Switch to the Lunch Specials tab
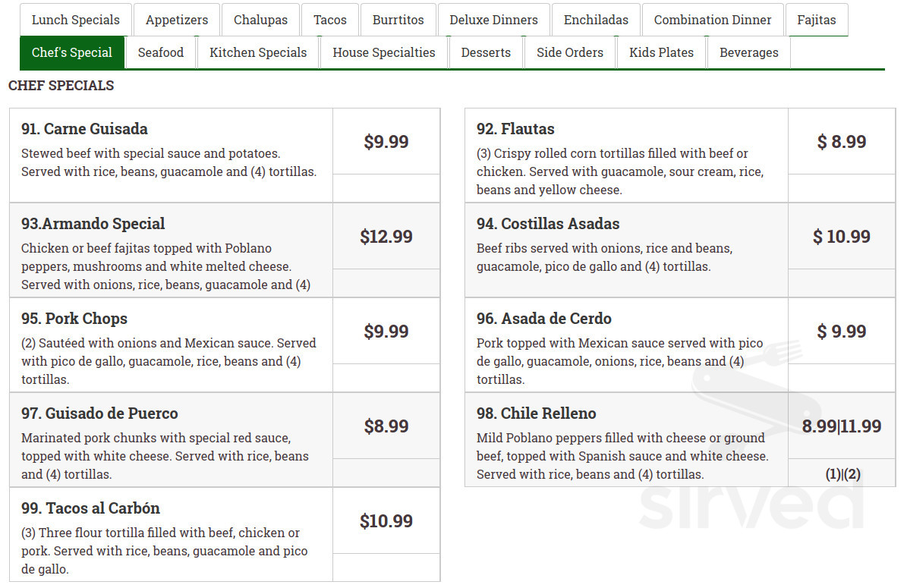Screen dimensions: 907x588 pyautogui.click(x=75, y=20)
